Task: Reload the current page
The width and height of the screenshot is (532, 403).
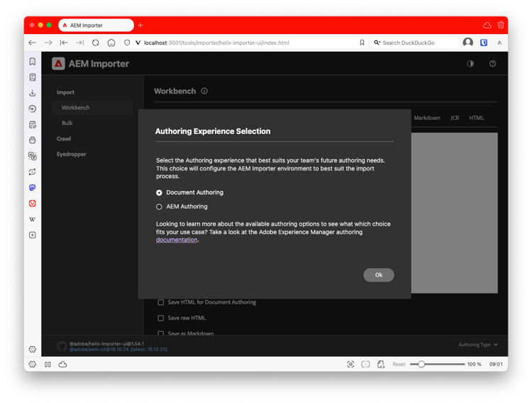Action: (95, 43)
